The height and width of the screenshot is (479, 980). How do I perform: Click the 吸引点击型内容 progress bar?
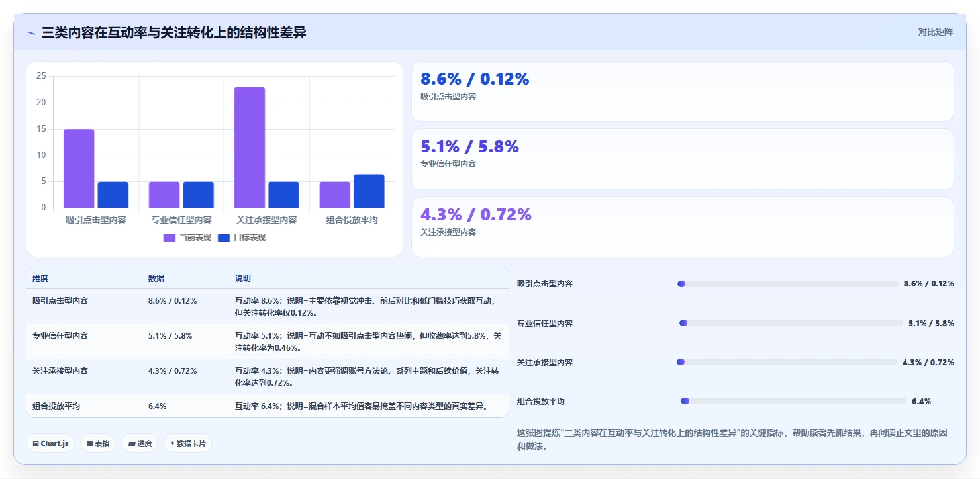pos(787,284)
